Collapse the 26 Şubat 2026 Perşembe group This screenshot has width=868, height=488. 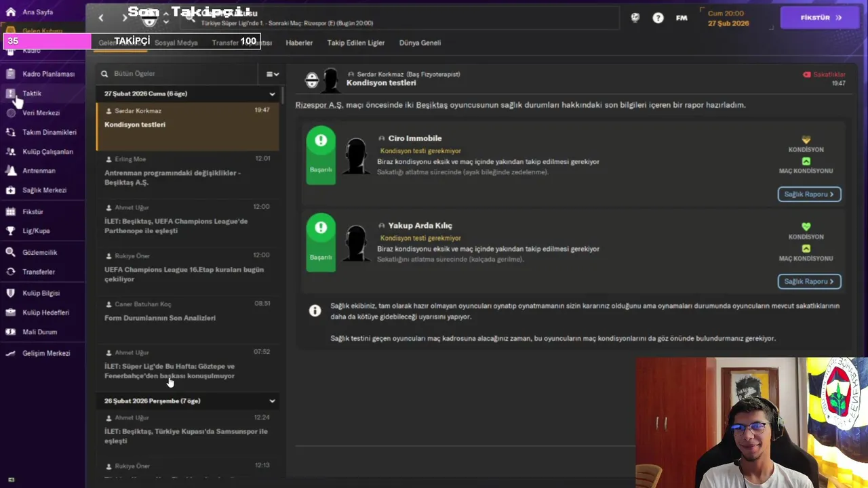[x=272, y=401]
